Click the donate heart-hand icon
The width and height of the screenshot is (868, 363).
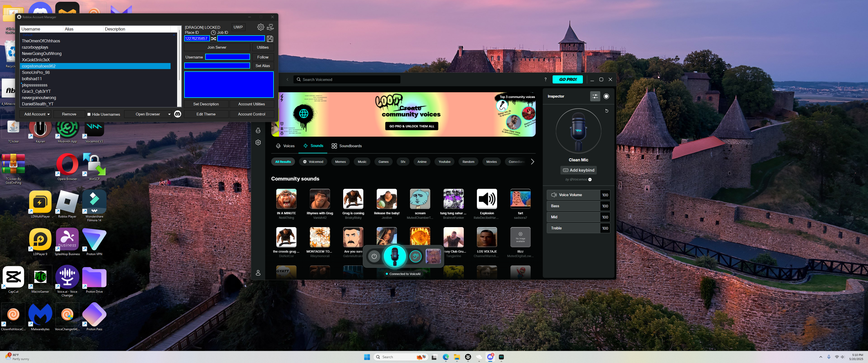[x=270, y=27]
